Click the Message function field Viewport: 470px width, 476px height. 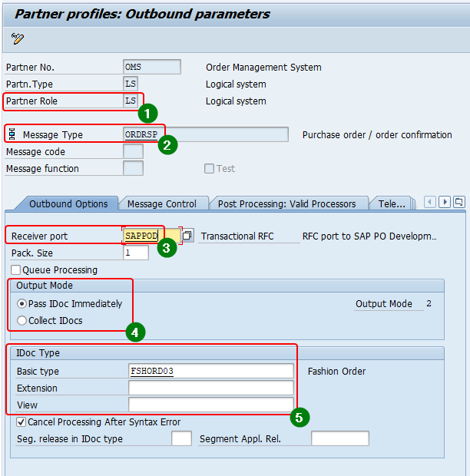click(134, 168)
